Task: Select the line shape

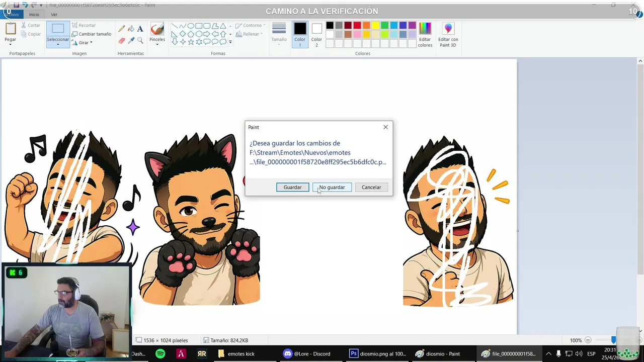Action: [x=174, y=26]
